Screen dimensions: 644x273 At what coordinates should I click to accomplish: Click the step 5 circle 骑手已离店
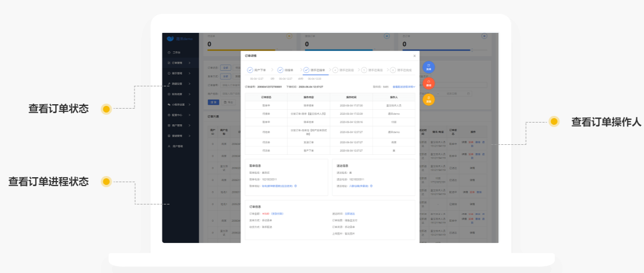[x=364, y=70]
